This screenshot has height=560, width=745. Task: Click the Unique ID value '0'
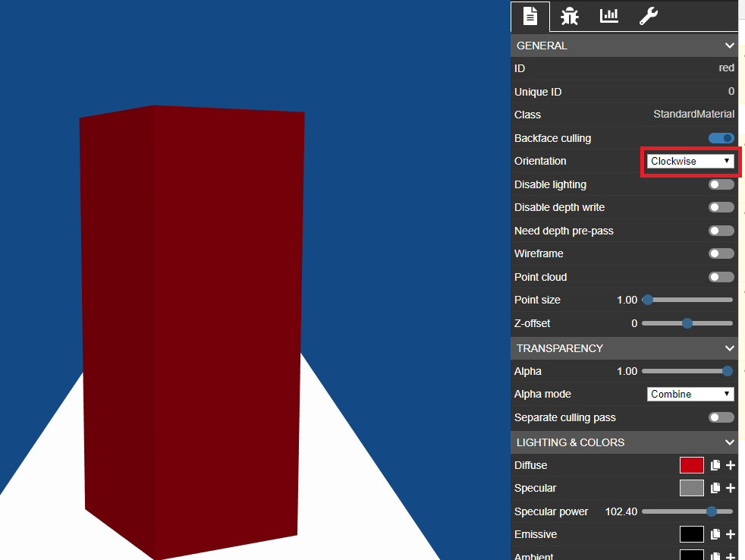(x=731, y=91)
